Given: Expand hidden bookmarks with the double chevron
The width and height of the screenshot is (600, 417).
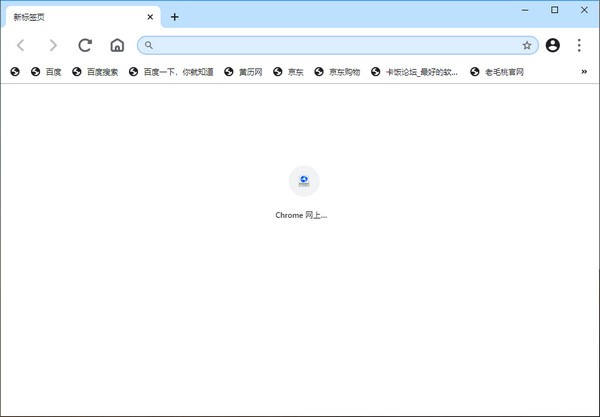Looking at the screenshot, I should pos(583,71).
